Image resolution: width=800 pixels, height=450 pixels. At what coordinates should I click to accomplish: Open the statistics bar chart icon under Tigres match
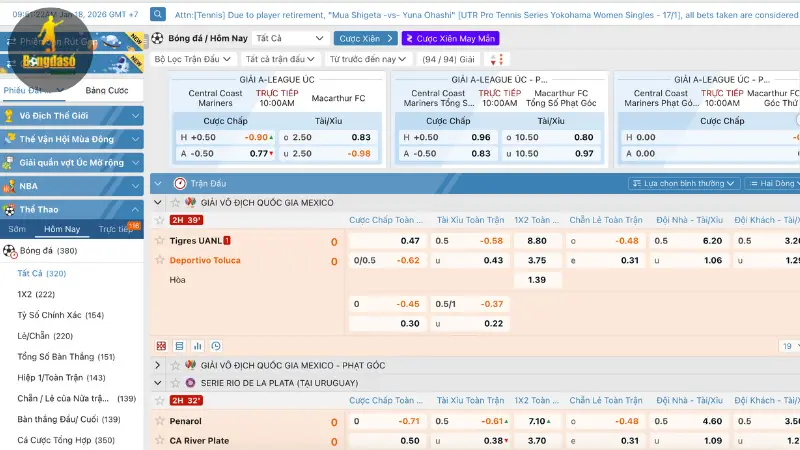pyautogui.click(x=199, y=346)
